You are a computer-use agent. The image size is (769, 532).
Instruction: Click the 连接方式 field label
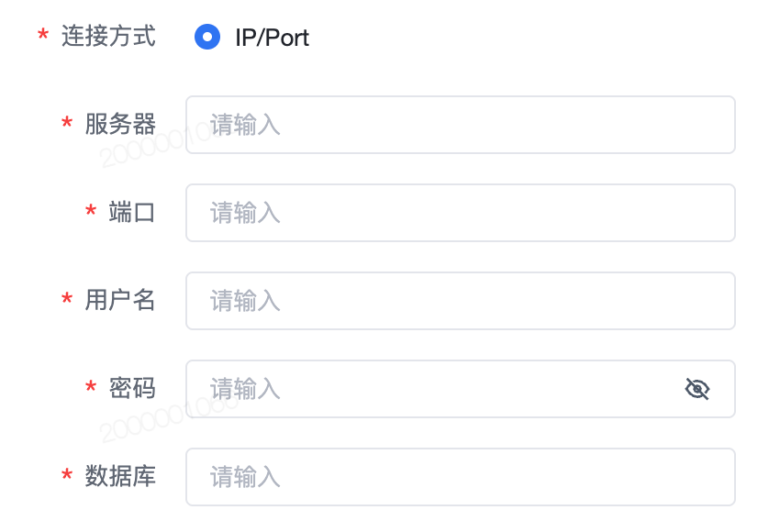(108, 37)
